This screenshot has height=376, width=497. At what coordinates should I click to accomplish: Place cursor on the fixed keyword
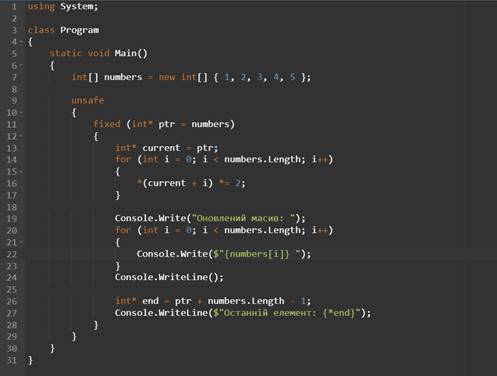[x=107, y=124]
